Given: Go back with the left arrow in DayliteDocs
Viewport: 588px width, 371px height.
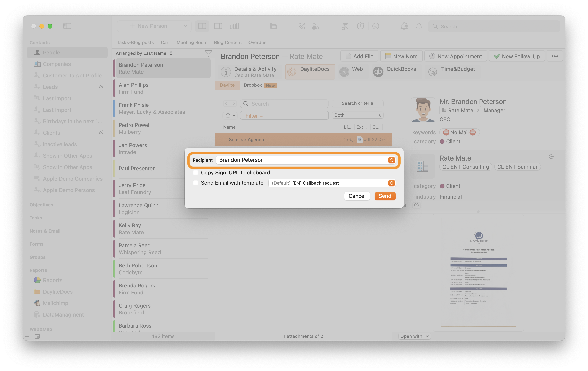Looking at the screenshot, I should tap(226, 103).
